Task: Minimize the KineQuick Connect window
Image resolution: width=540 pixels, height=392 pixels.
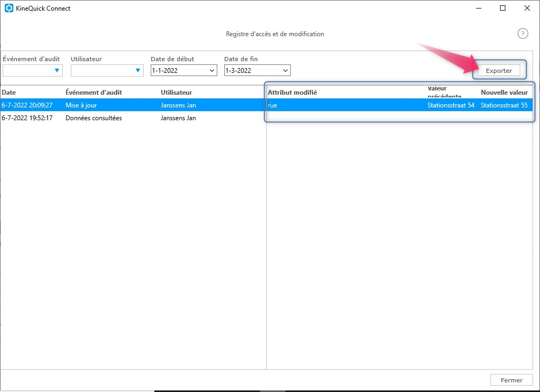Action: [479, 9]
